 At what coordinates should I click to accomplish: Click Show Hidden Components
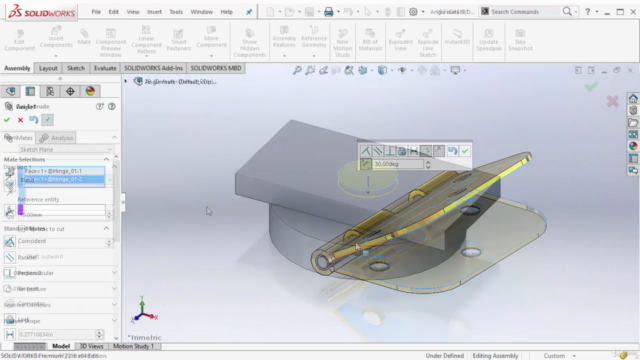coord(249,43)
